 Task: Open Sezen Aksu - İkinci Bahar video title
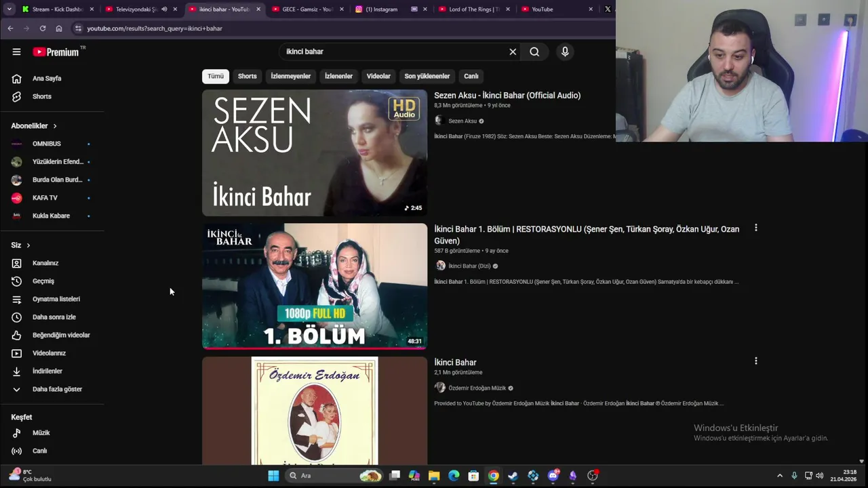pos(507,96)
